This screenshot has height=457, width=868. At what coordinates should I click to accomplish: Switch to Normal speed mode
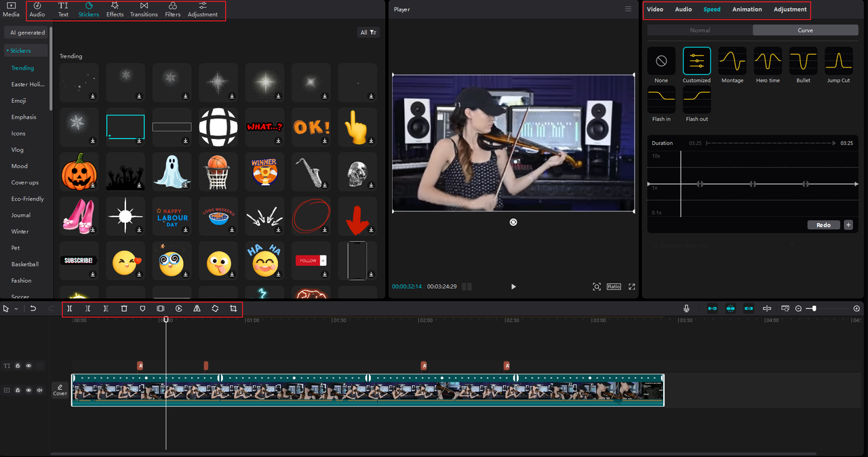coord(700,31)
